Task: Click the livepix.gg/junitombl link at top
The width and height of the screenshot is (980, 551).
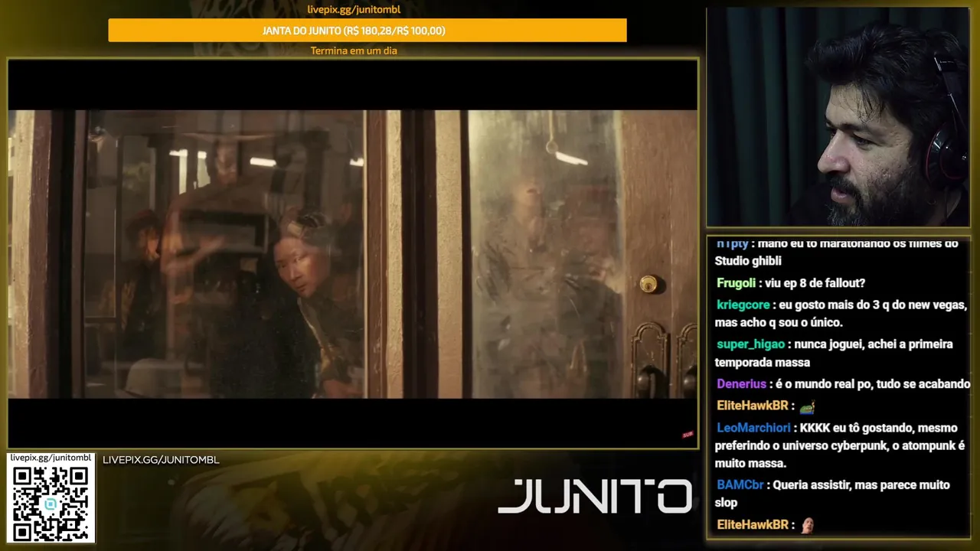Action: pyautogui.click(x=354, y=9)
